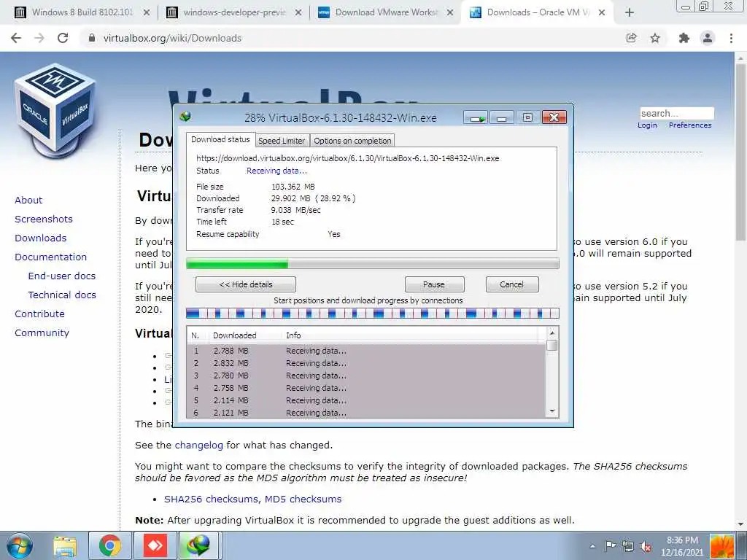The height and width of the screenshot is (560, 747).
Task: Open the Options on completion tab
Action: click(x=352, y=141)
